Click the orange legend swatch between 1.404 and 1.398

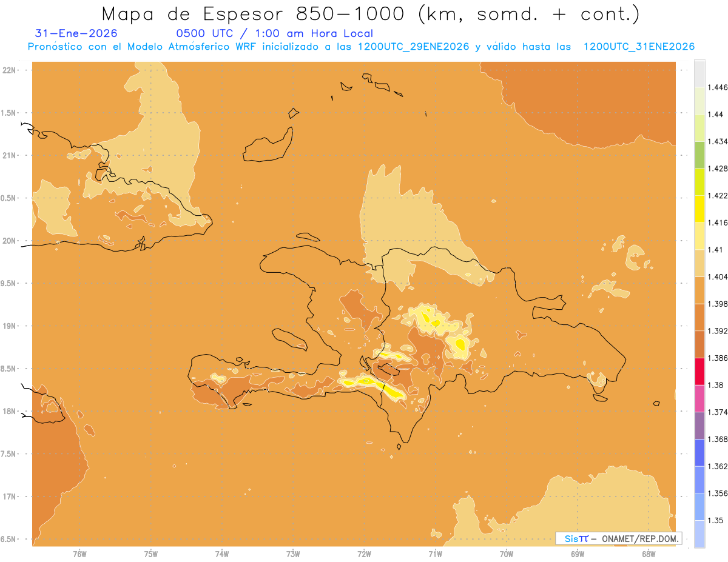(699, 290)
